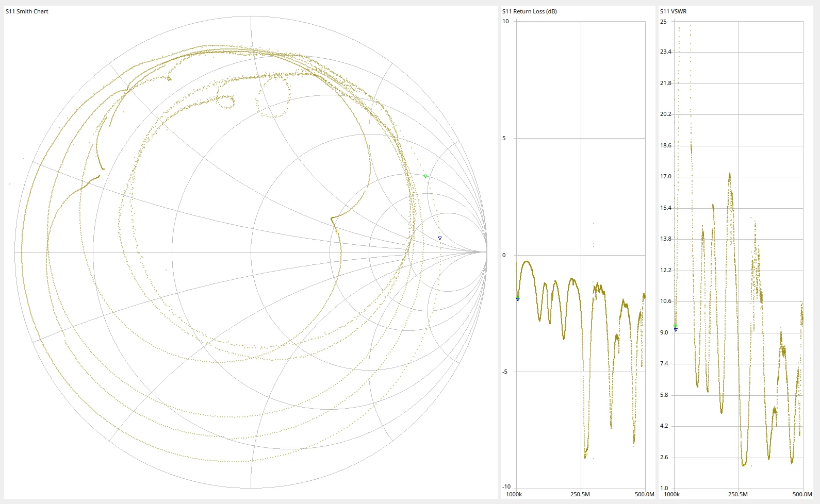Image resolution: width=820 pixels, height=504 pixels.
Task: Click the "S11 Smith Chart" title
Action: [27, 11]
